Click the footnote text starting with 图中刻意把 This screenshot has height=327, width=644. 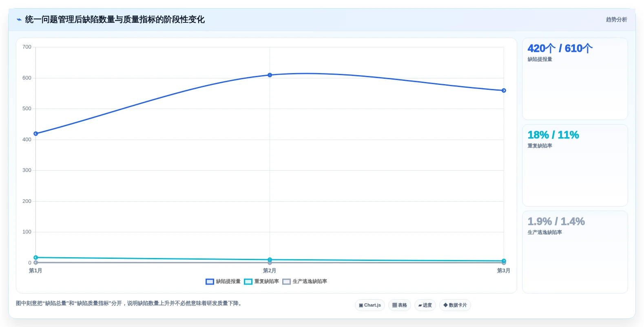(130, 303)
